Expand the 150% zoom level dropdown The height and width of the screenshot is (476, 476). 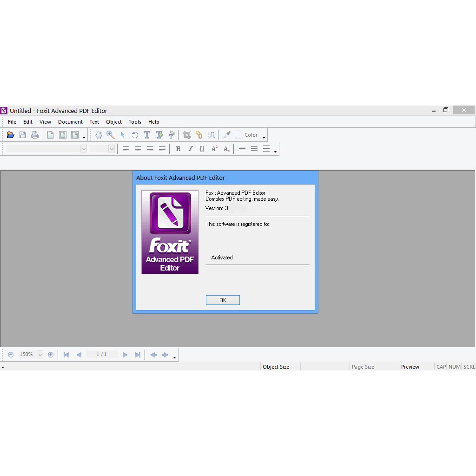pyautogui.click(x=40, y=355)
